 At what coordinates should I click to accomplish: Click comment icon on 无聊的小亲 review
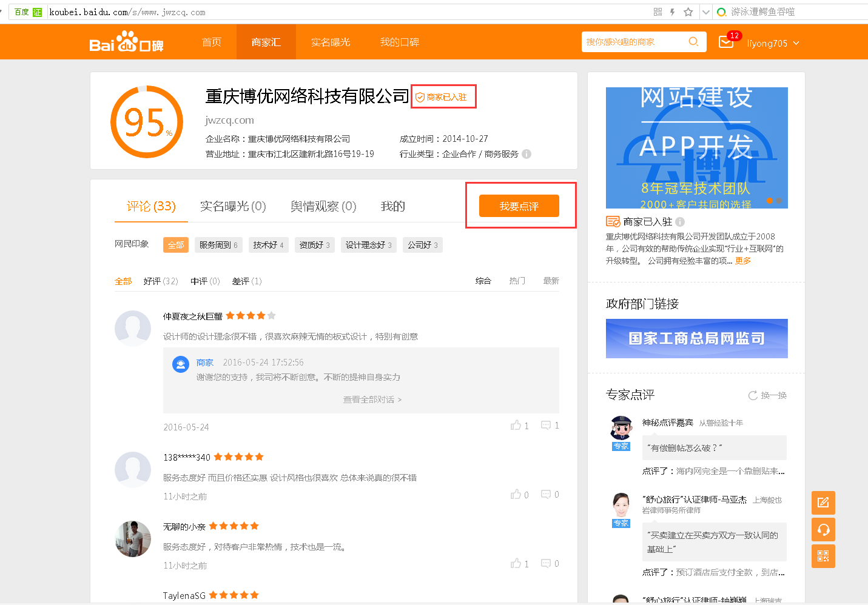coord(546,564)
